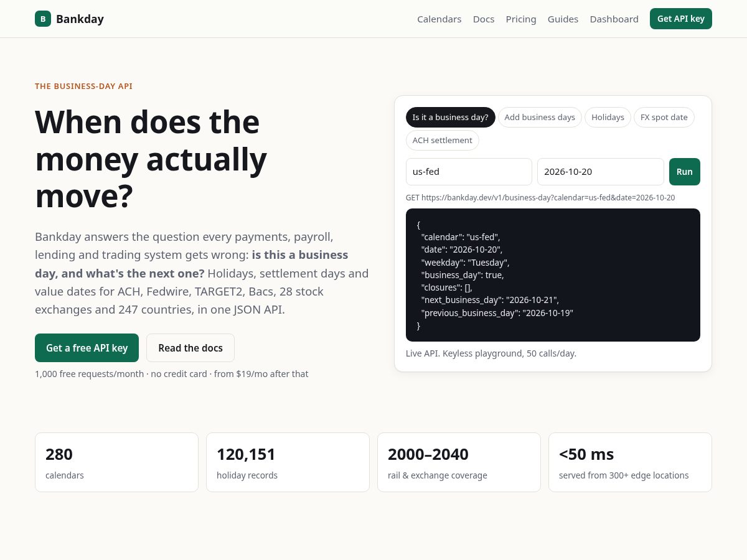Click the 'When does the money actually move?' headline
Viewport: 747px width, 560px height.
click(151, 159)
